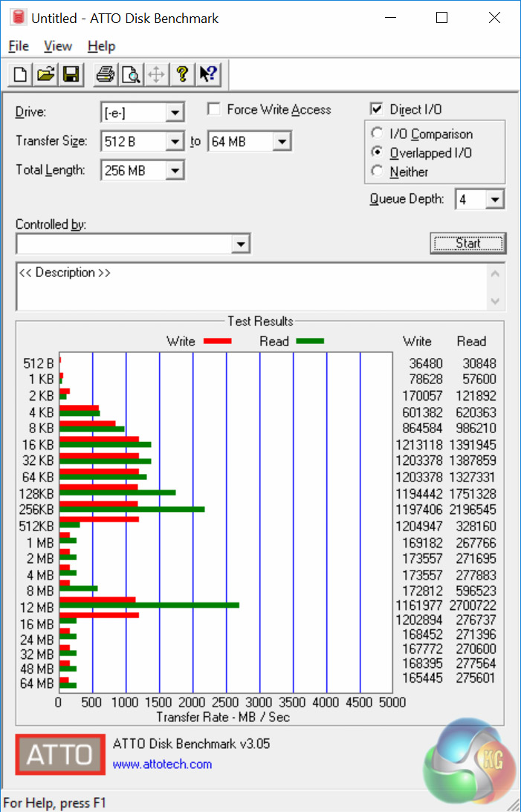The width and height of the screenshot is (521, 812).
Task: Click inside the Description text box
Action: [252, 288]
